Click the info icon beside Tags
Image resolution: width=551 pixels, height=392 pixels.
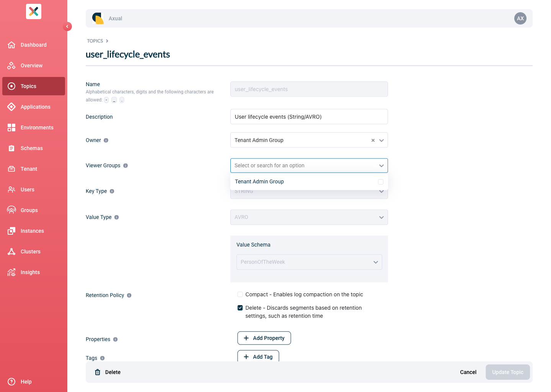pyautogui.click(x=102, y=358)
